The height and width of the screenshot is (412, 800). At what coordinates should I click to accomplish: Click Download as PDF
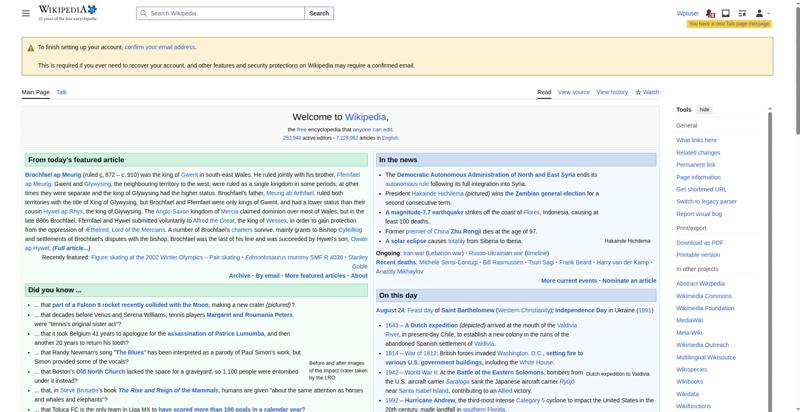coord(699,243)
